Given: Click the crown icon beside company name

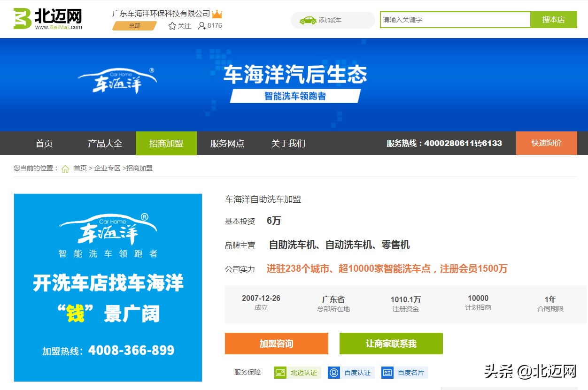Looking at the screenshot, I should pos(217,14).
